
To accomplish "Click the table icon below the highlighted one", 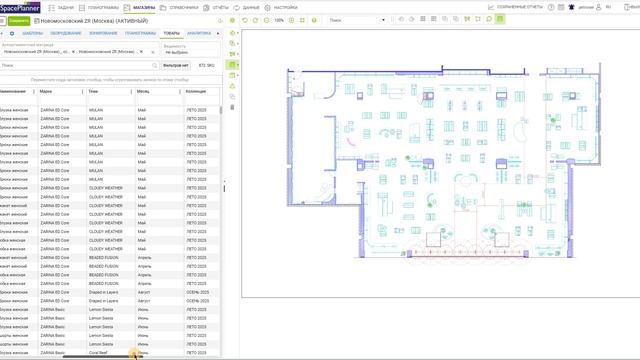I will tap(232, 76).
